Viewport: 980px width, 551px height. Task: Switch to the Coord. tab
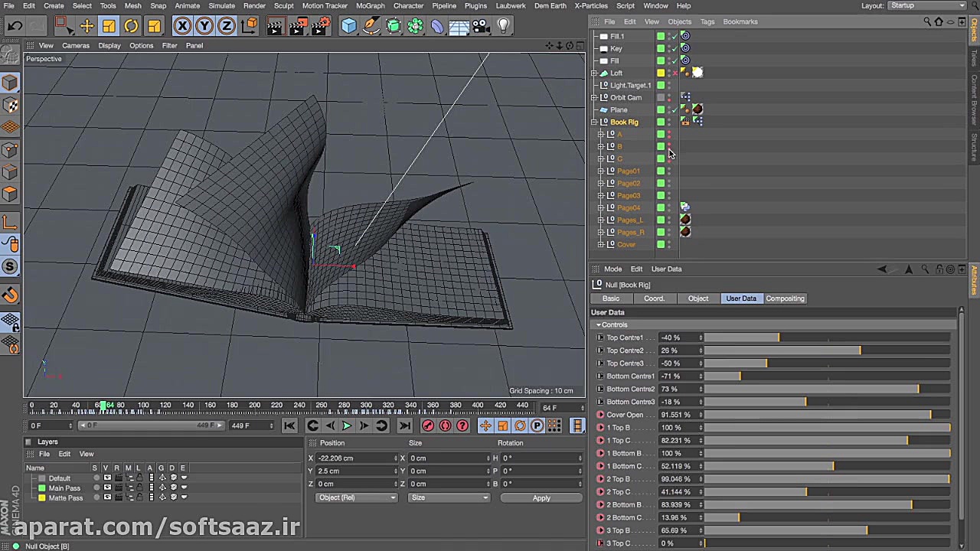(654, 298)
